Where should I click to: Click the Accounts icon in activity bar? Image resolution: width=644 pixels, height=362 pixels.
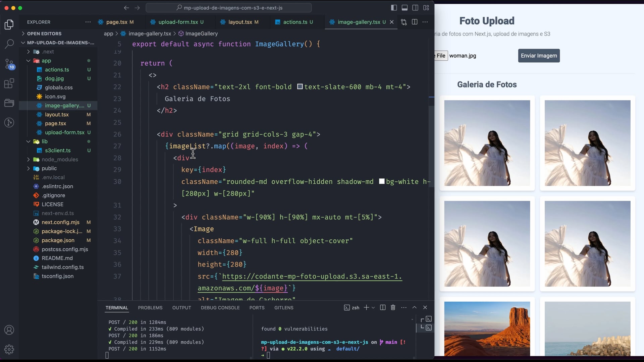9,330
